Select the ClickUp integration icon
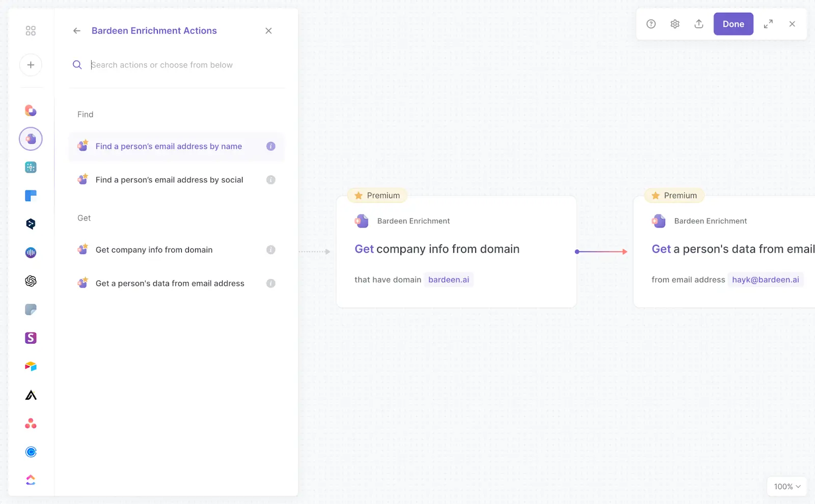 click(x=31, y=479)
